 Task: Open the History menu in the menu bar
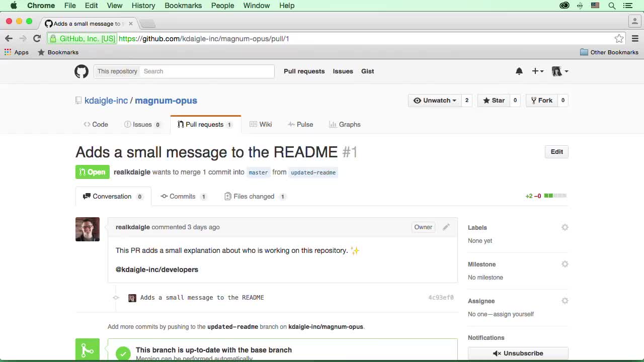pyautogui.click(x=143, y=6)
